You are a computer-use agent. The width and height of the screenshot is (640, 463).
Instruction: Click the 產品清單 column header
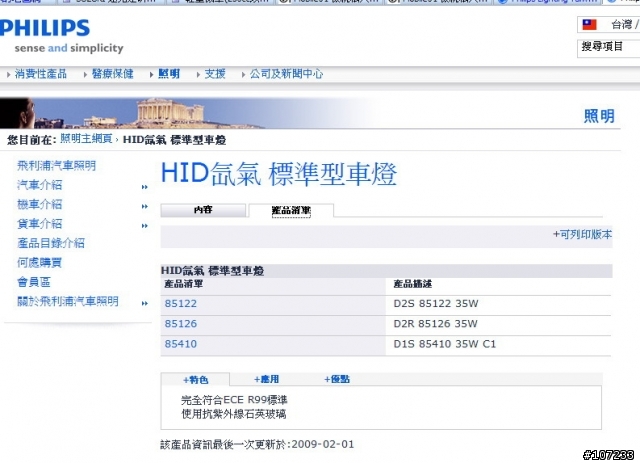pyautogui.click(x=184, y=284)
